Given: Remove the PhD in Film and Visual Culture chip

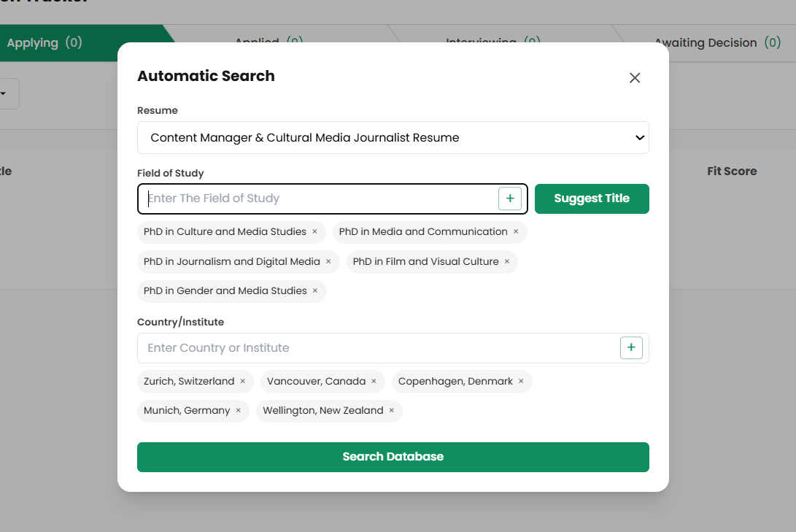Looking at the screenshot, I should 506,261.
